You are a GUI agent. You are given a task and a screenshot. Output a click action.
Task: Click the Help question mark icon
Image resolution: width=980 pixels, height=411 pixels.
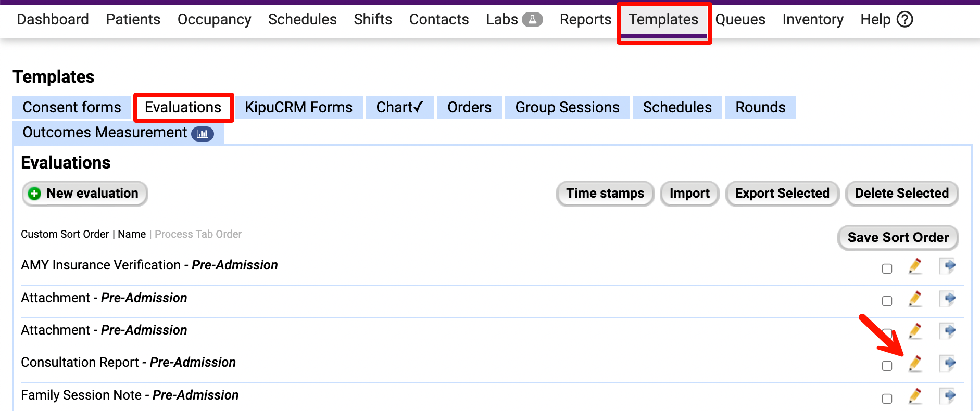click(905, 20)
